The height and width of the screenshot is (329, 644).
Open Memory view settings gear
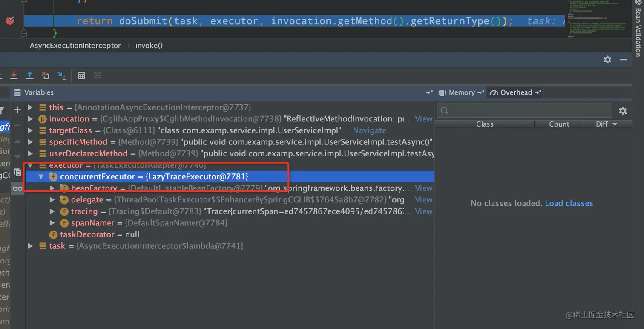[x=623, y=111]
